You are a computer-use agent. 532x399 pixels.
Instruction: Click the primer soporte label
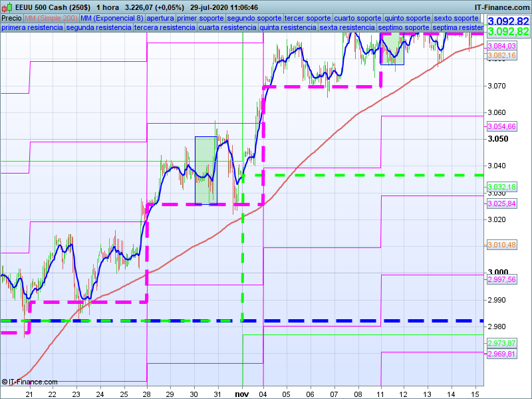tap(200, 18)
